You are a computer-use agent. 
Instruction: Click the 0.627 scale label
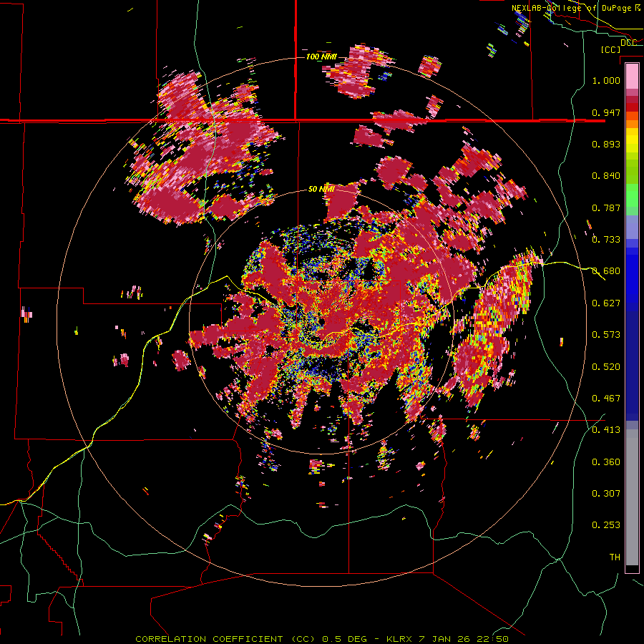pos(606,303)
